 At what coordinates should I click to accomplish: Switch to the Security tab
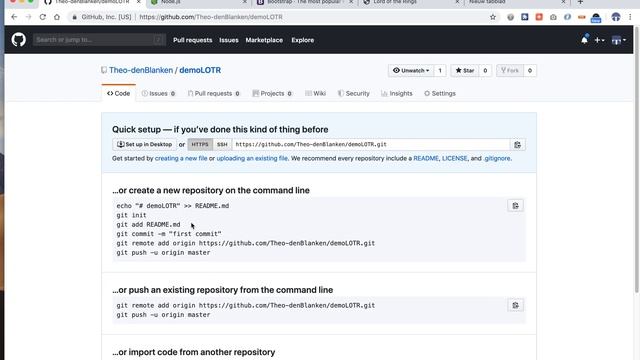coord(353,93)
